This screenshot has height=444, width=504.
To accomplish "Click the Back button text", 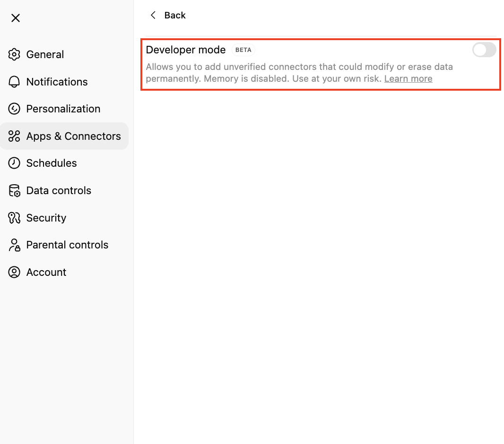I will coord(175,15).
